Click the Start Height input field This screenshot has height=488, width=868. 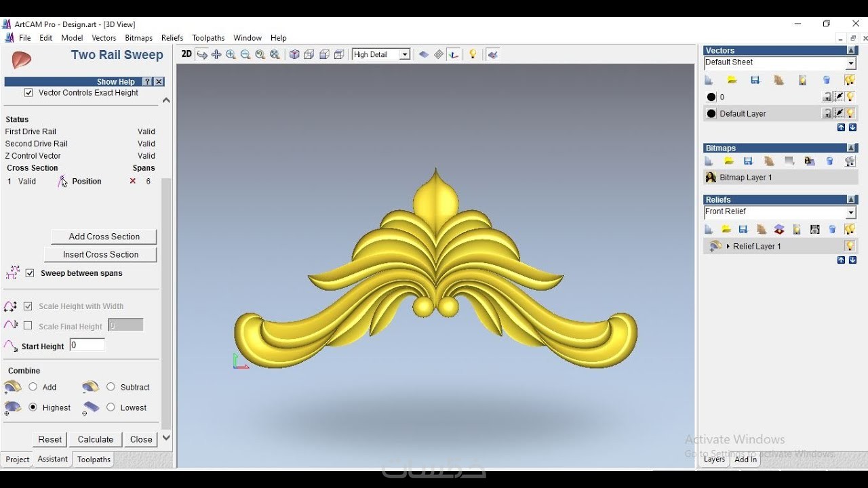coord(87,345)
